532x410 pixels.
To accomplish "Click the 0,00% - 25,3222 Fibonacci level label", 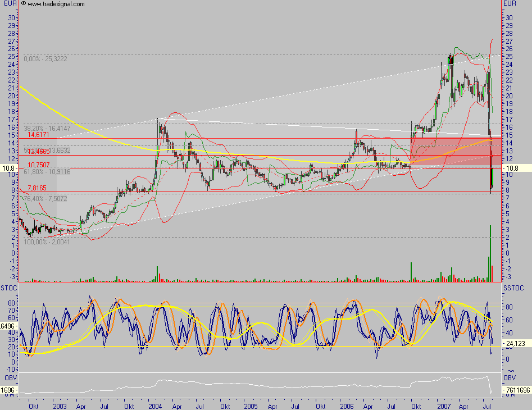I will [x=45, y=58].
